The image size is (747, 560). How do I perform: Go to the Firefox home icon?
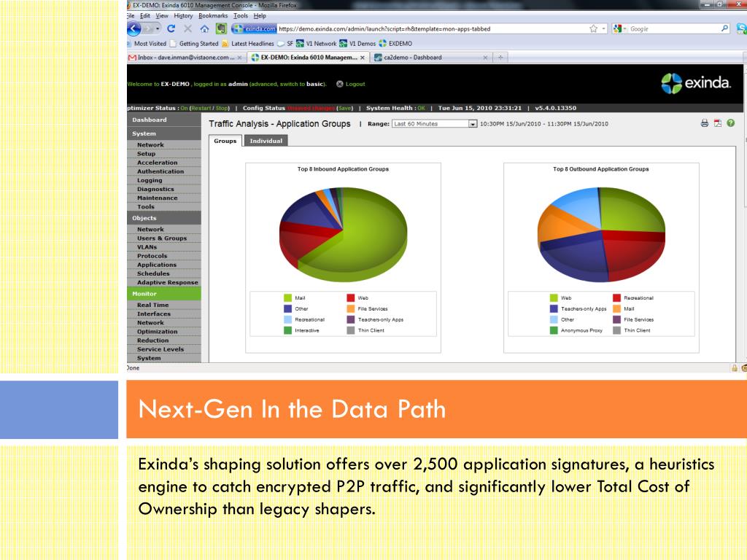coord(204,29)
